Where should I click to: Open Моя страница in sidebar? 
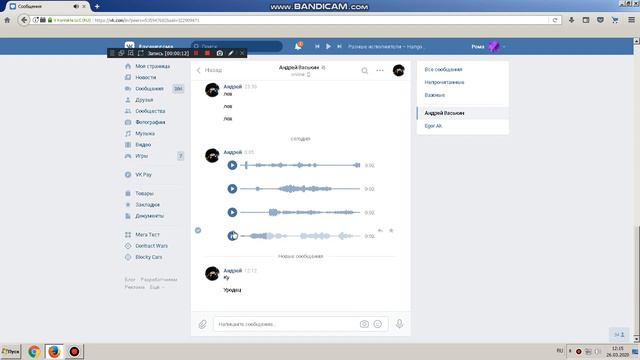click(x=153, y=66)
